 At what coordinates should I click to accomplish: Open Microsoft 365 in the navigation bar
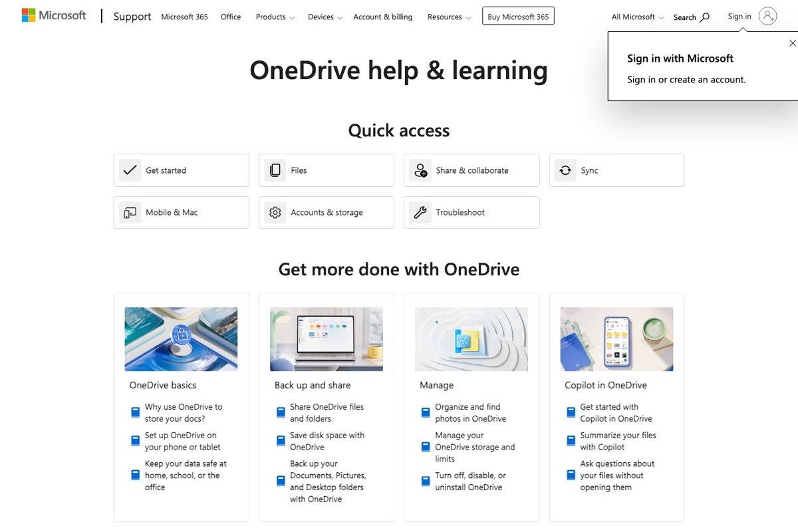tap(184, 17)
